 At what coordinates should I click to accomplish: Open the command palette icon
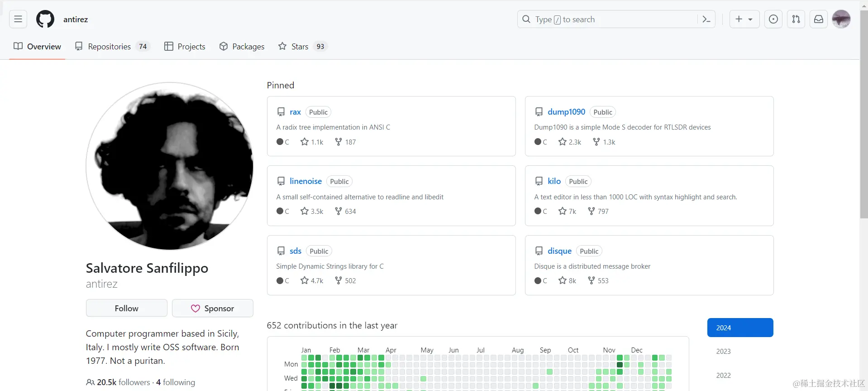click(706, 19)
